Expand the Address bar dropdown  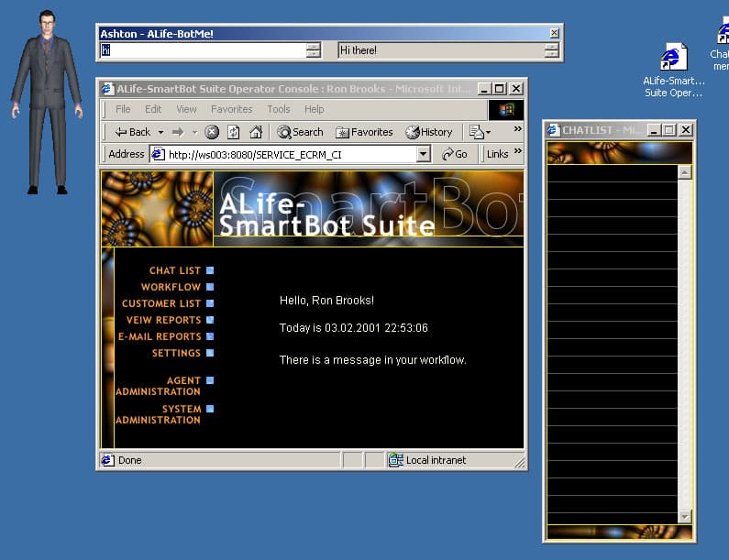pos(423,154)
